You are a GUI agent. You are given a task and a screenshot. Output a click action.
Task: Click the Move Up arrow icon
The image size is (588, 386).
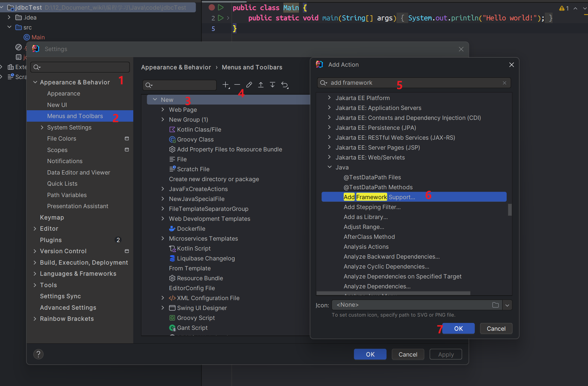tap(261, 85)
